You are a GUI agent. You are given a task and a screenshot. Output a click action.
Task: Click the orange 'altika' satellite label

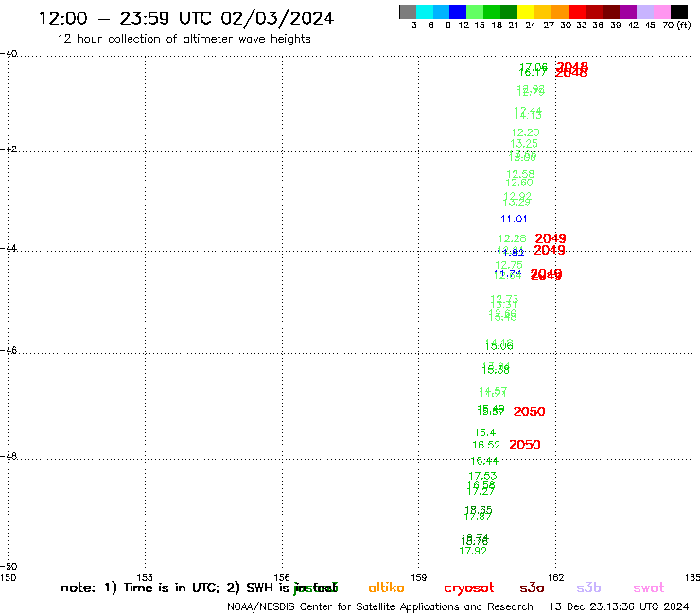click(386, 588)
